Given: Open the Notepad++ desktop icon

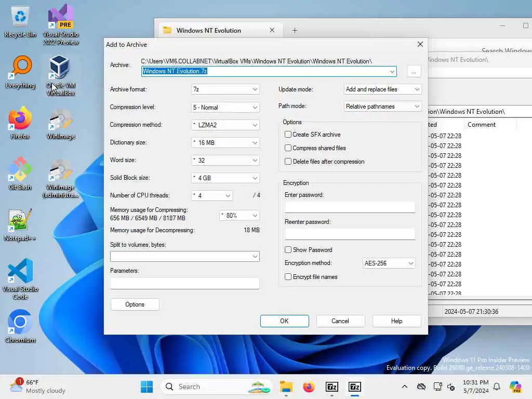Looking at the screenshot, I should [x=20, y=225].
